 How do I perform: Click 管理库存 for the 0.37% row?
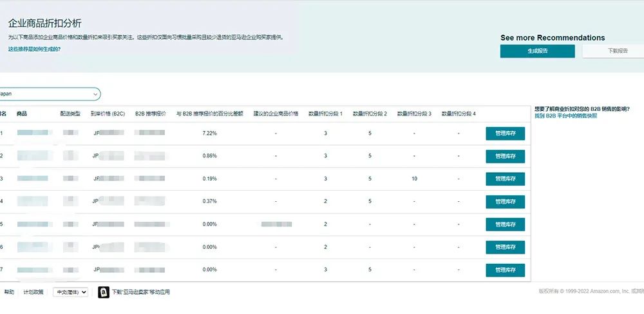click(505, 201)
